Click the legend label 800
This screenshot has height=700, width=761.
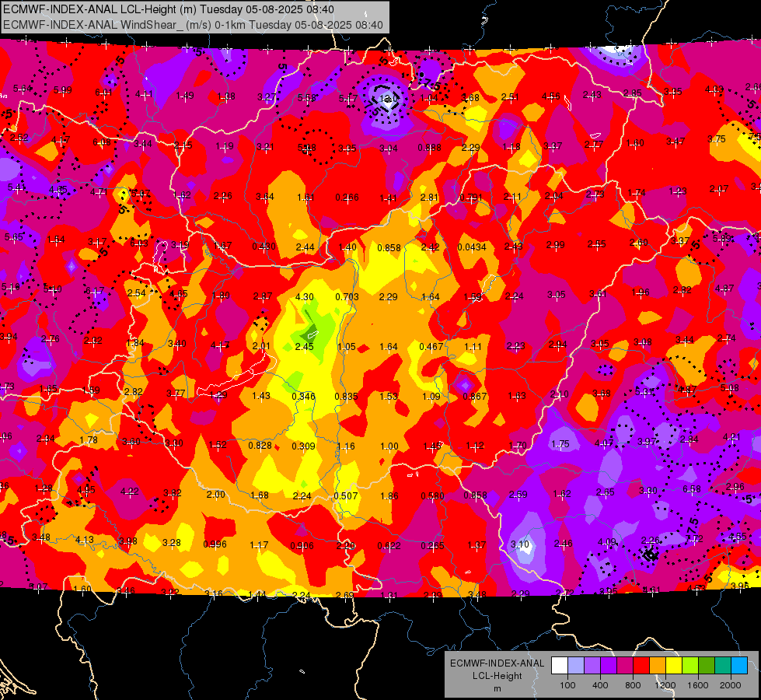tap(633, 685)
